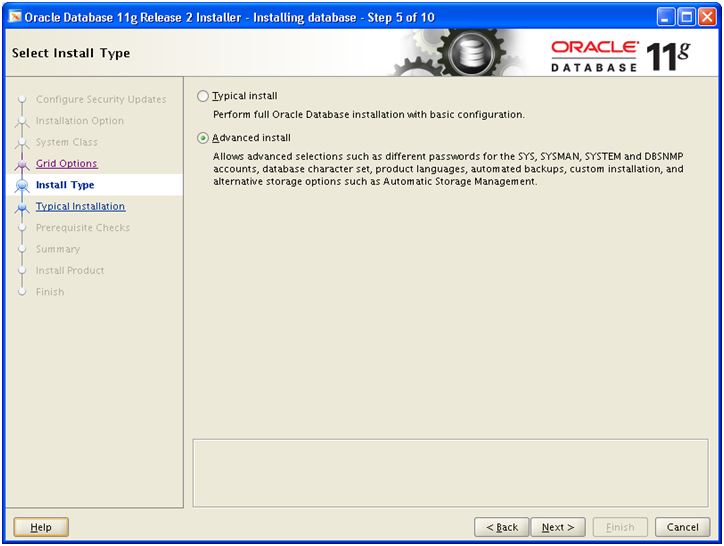Click the Summary step text
The image size is (724, 546).
pos(58,249)
